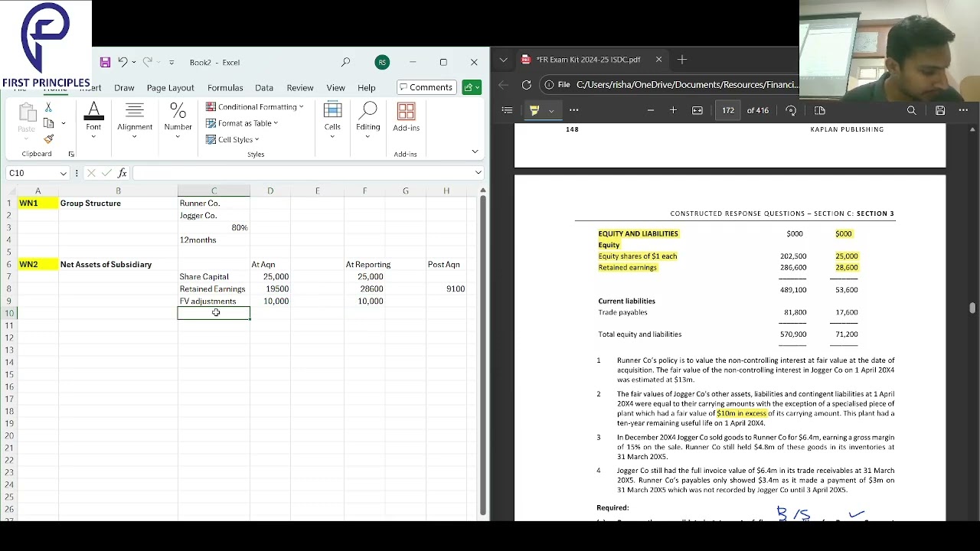Activate the Format Painter brush

click(x=48, y=139)
